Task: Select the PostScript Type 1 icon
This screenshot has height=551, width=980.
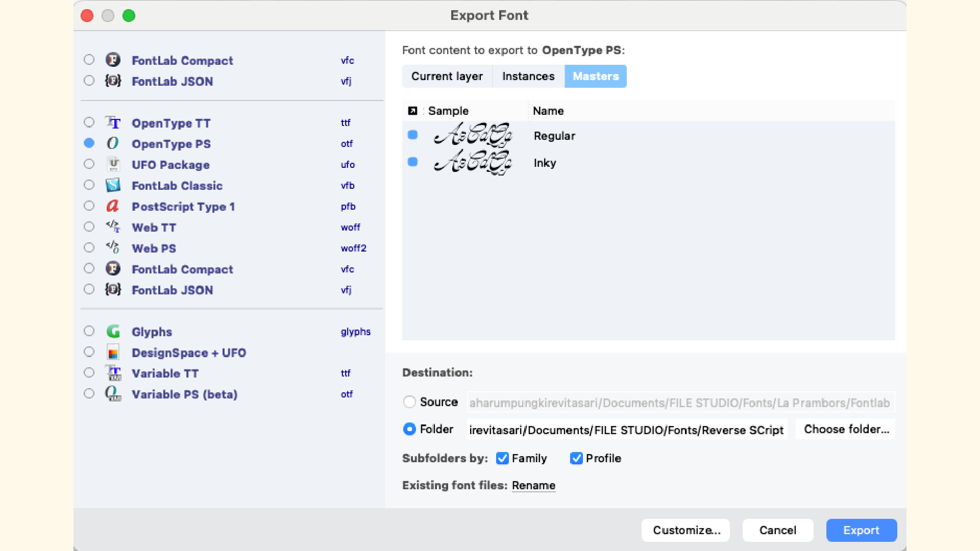Action: pos(113,206)
